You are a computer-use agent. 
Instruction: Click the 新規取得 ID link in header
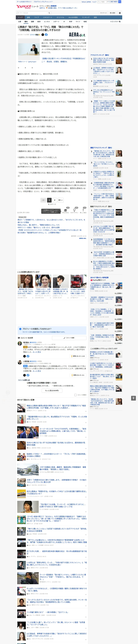click(x=54, y=6)
